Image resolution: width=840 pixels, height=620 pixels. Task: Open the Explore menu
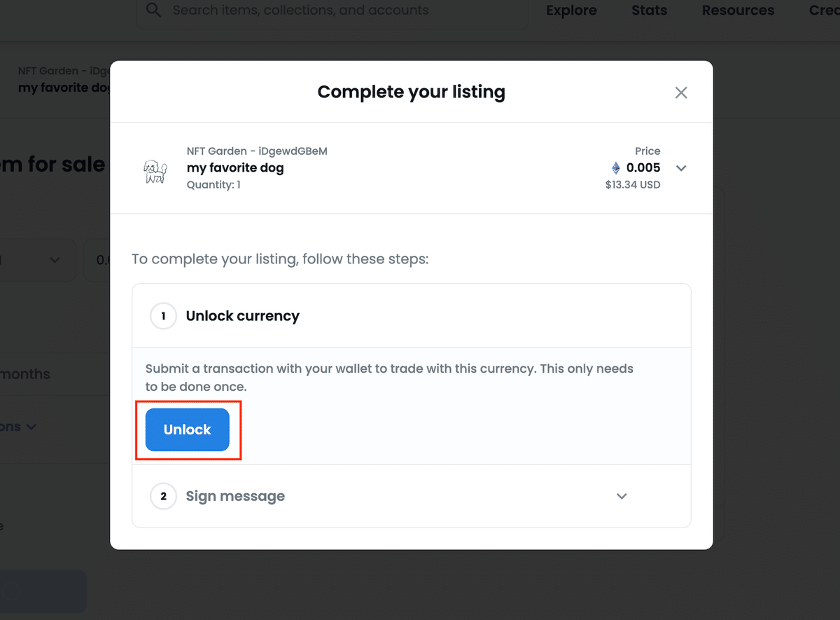click(x=571, y=11)
